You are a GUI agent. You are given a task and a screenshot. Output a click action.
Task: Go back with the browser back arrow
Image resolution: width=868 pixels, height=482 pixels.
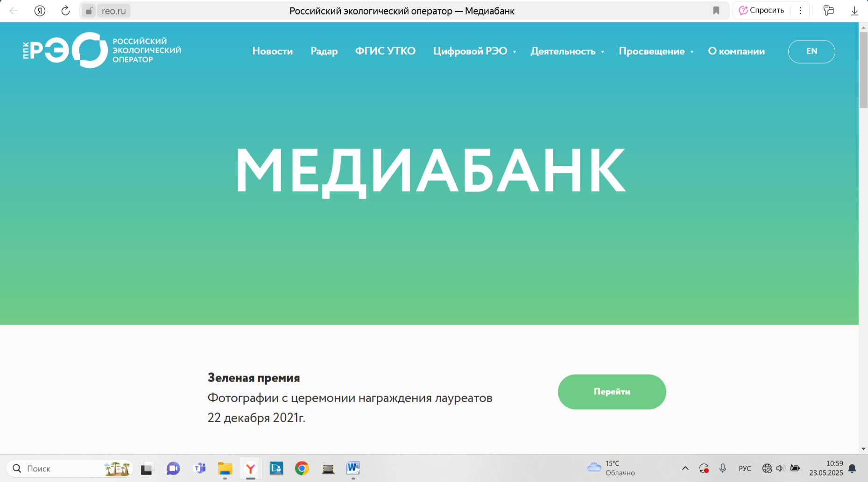[x=14, y=11]
